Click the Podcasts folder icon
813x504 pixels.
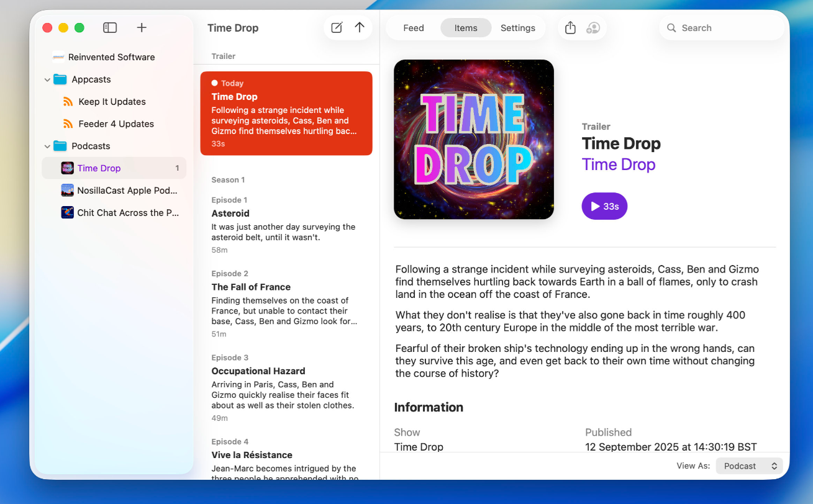tap(60, 146)
